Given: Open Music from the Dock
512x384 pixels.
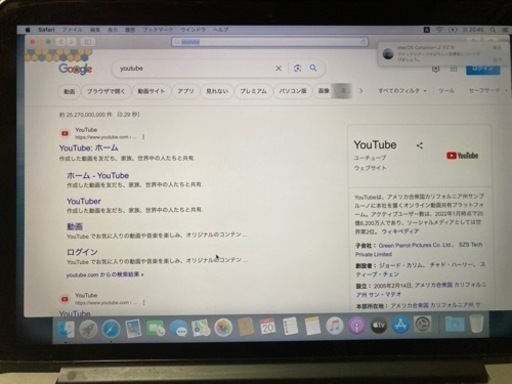Looking at the screenshot, I should pyautogui.click(x=335, y=325).
